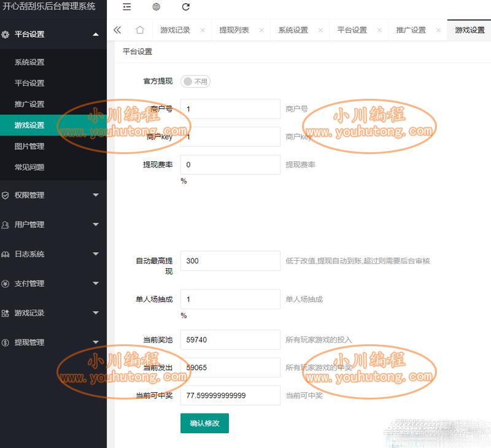Click the 当前发出 input showing 59065
The width and height of the screenshot is (491, 448).
click(x=230, y=368)
